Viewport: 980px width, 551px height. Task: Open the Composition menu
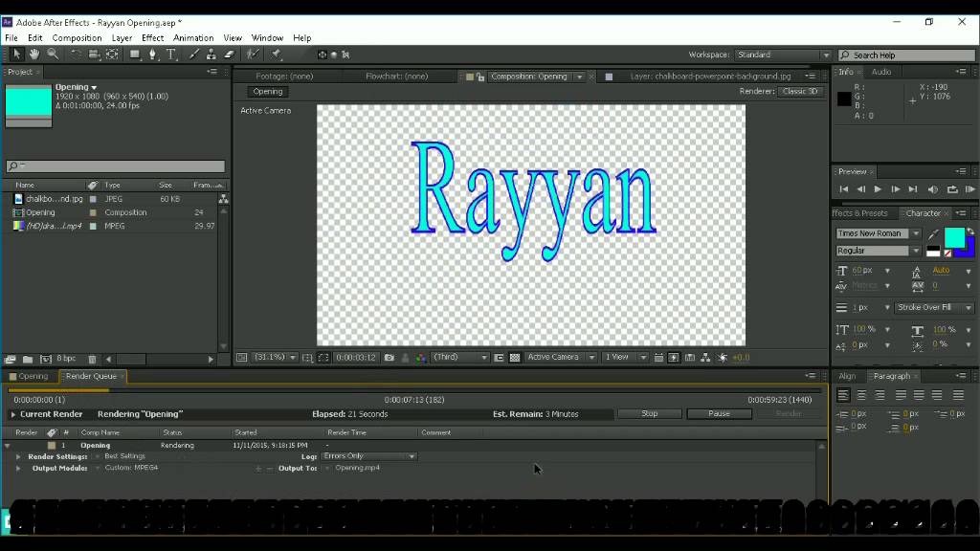click(x=77, y=38)
